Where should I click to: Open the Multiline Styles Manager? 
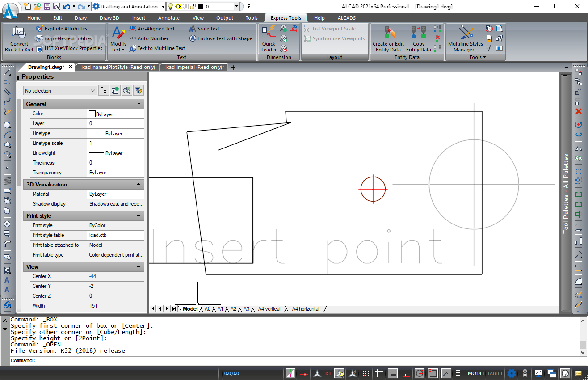click(x=466, y=39)
